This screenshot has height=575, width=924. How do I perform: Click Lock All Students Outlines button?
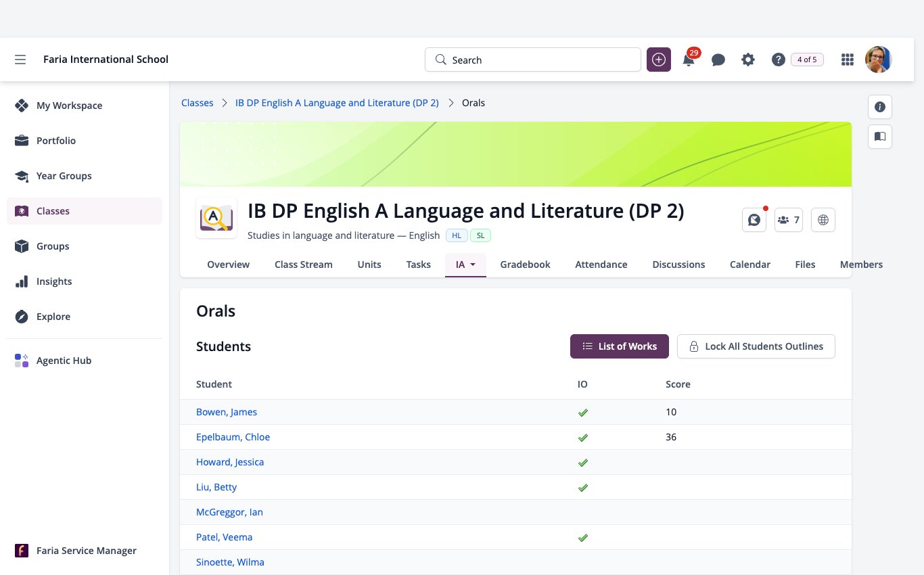tap(756, 346)
